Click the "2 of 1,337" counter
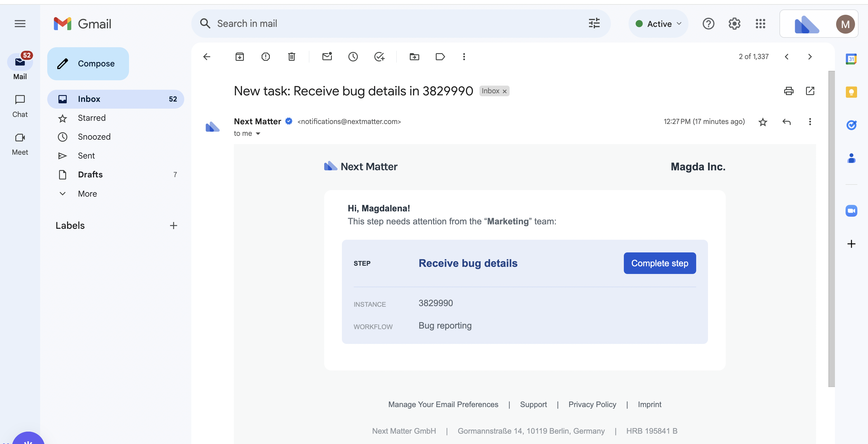The image size is (868, 444). pyautogui.click(x=753, y=57)
